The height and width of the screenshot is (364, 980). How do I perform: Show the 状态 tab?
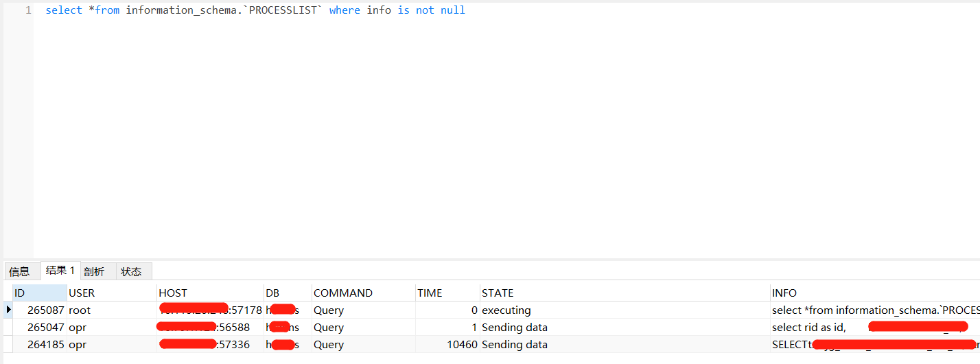[131, 271]
